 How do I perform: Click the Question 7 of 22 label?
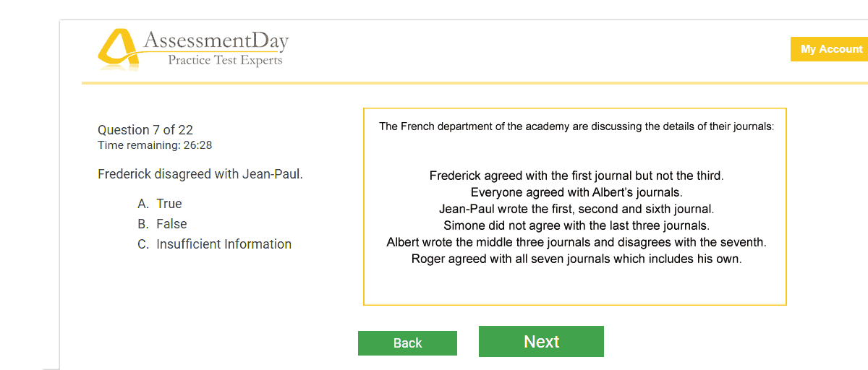[x=145, y=130]
